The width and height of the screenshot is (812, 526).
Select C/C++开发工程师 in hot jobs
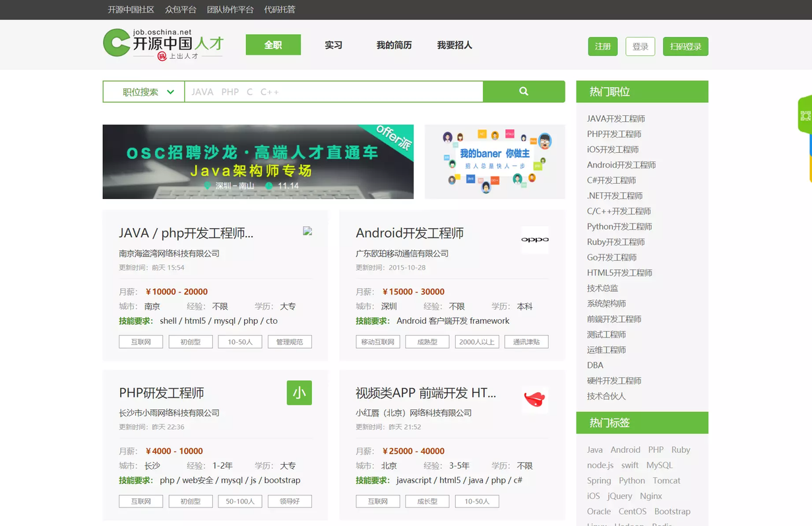point(619,211)
